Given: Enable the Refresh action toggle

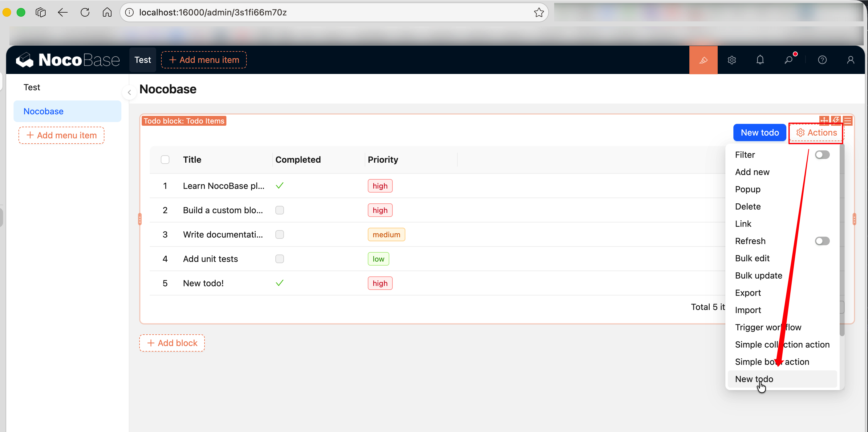Looking at the screenshot, I should pos(822,241).
